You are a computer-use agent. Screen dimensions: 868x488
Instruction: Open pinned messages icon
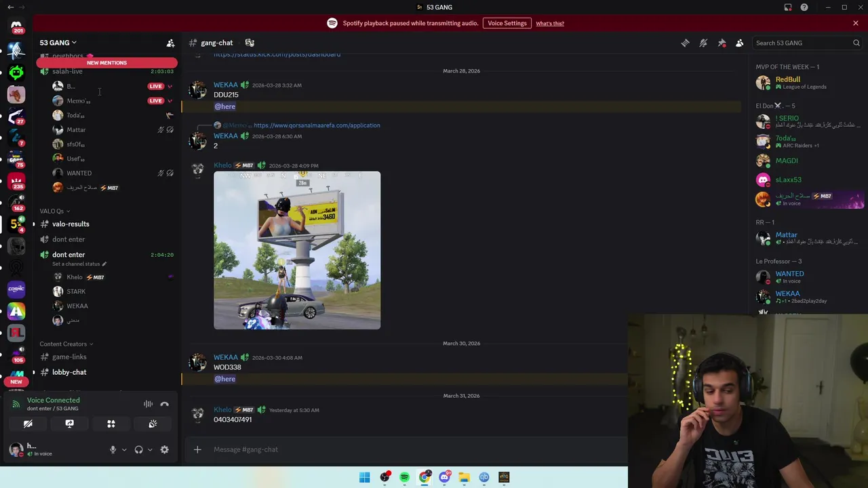[722, 43]
